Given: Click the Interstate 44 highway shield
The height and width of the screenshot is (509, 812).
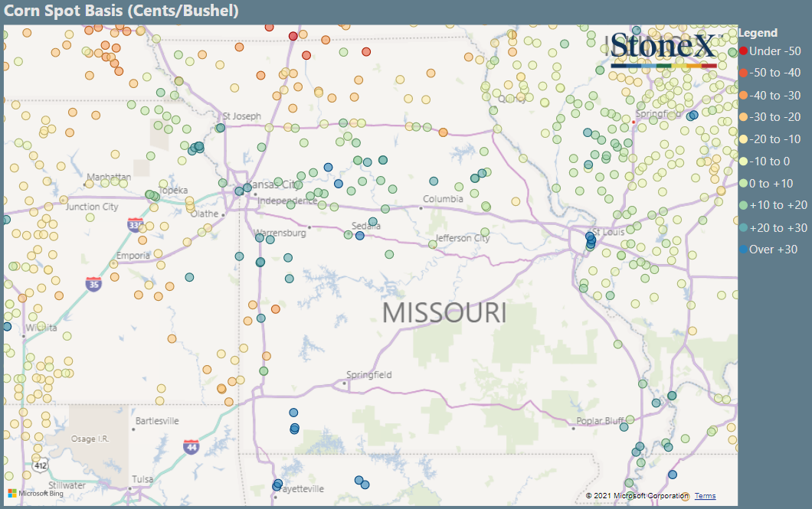Looking at the screenshot, I should tap(191, 446).
